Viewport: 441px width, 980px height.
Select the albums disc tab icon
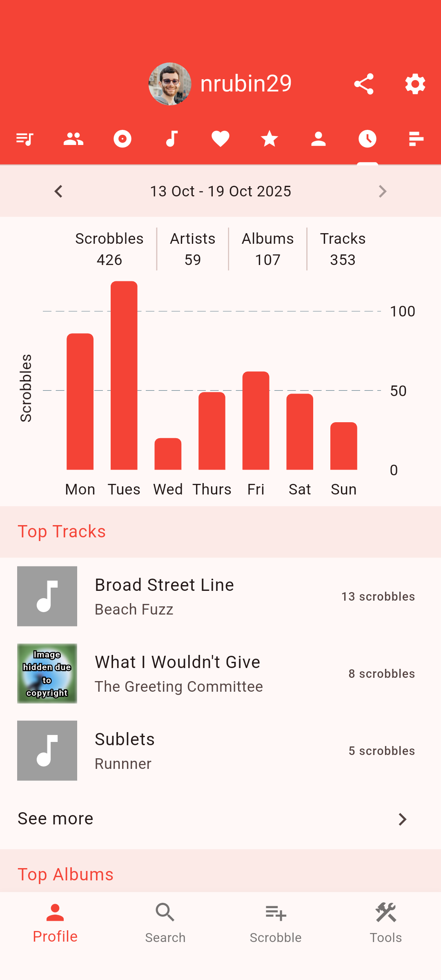pos(122,139)
